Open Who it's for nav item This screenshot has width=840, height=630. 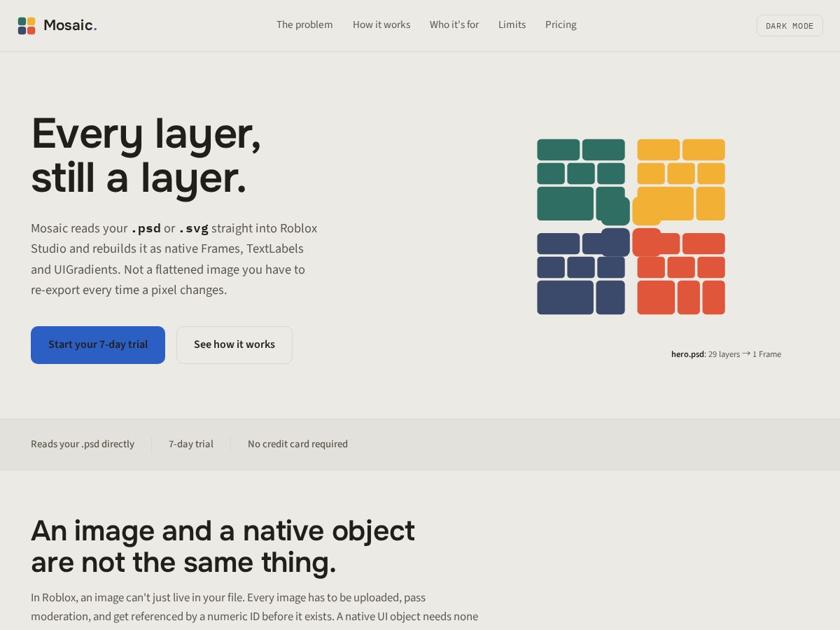tap(454, 24)
